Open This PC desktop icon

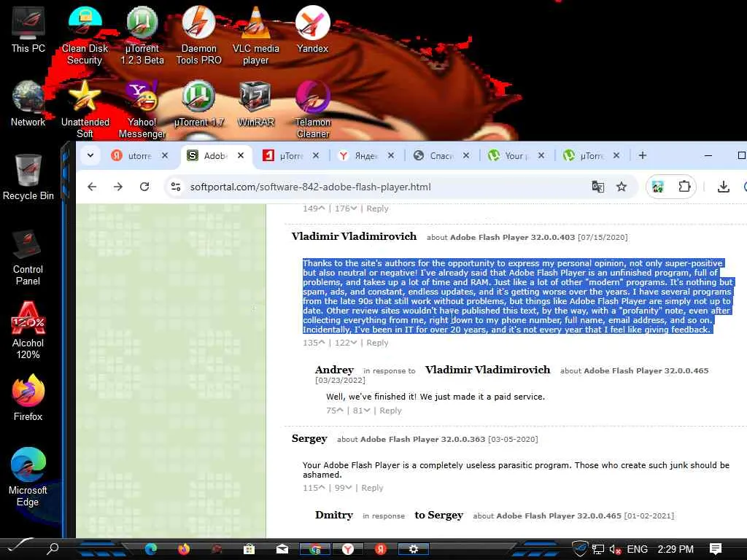pos(28,29)
